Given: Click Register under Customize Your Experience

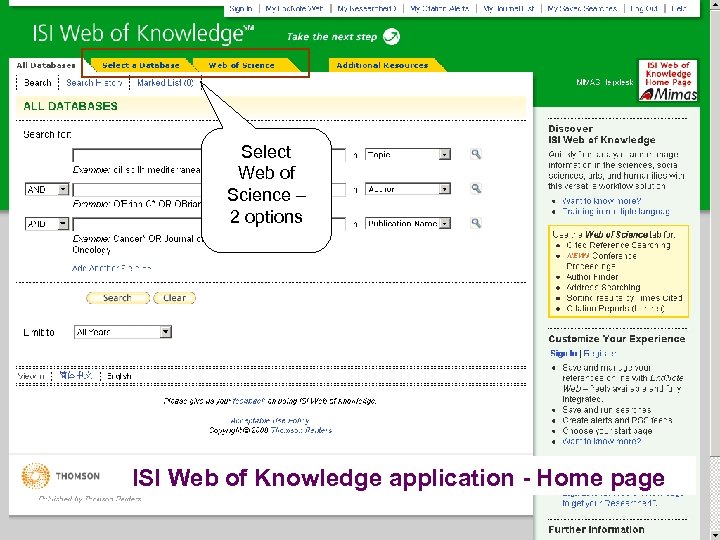Looking at the screenshot, I should pos(600,353).
